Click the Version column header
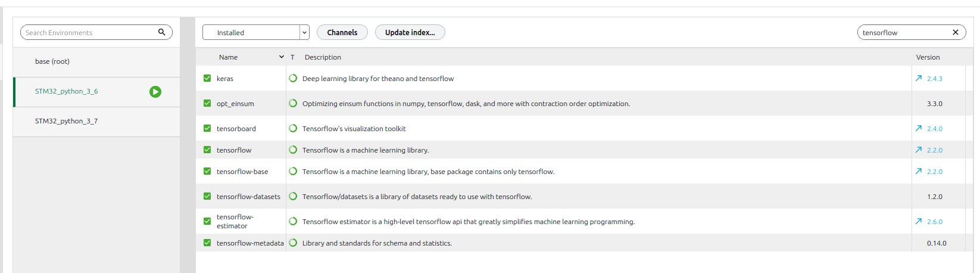 (x=928, y=57)
